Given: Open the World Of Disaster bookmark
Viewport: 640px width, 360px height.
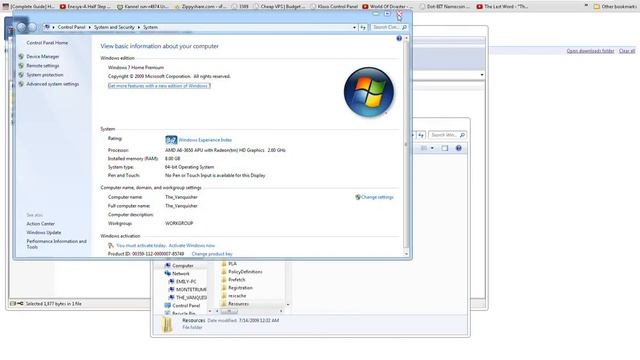Looking at the screenshot, I should coord(387,7).
